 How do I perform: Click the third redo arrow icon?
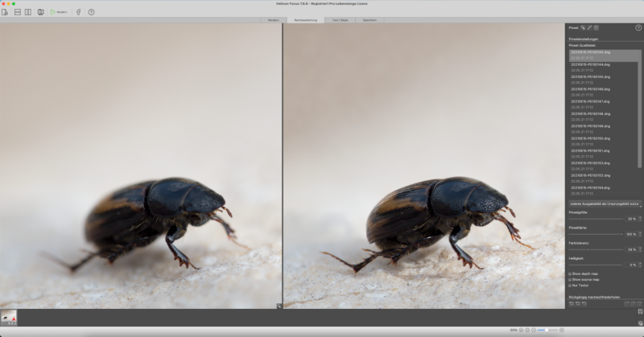(639, 304)
